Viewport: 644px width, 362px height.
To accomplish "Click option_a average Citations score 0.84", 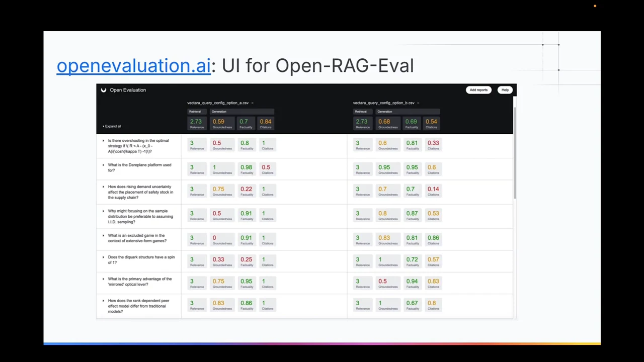I will pyautogui.click(x=266, y=123).
